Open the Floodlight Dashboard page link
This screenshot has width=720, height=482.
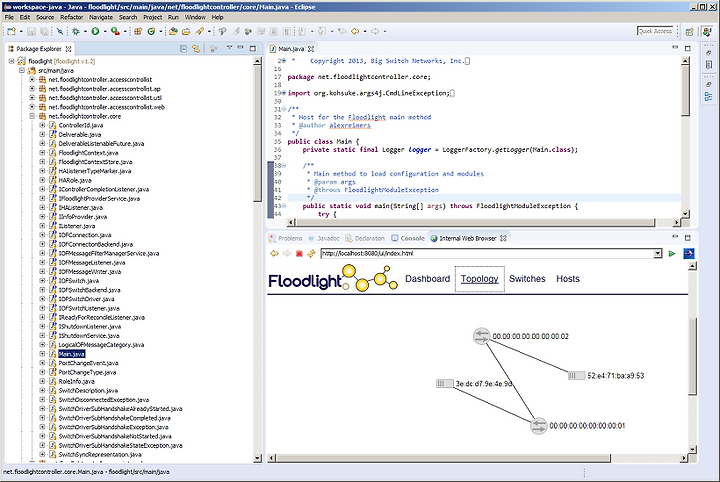point(428,279)
